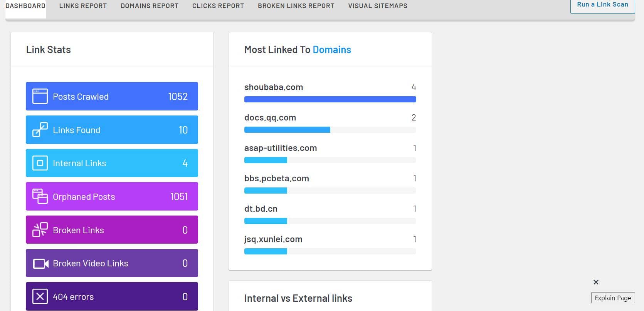Close the Explain Page popup with X
The height and width of the screenshot is (311, 644).
[x=596, y=282]
